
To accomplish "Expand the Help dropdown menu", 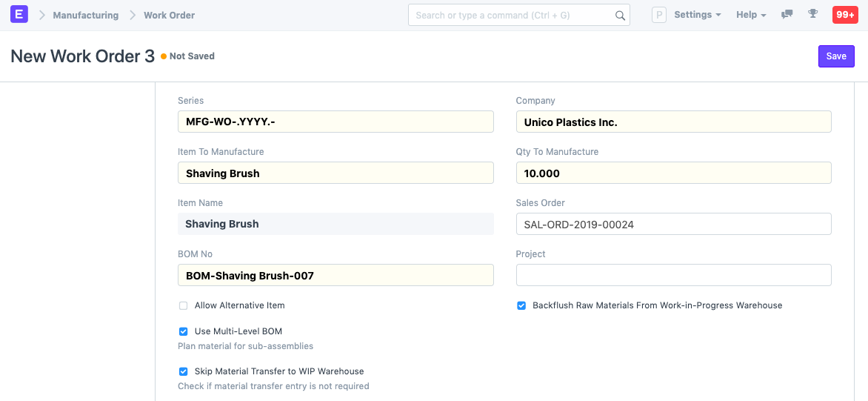I will pos(750,15).
